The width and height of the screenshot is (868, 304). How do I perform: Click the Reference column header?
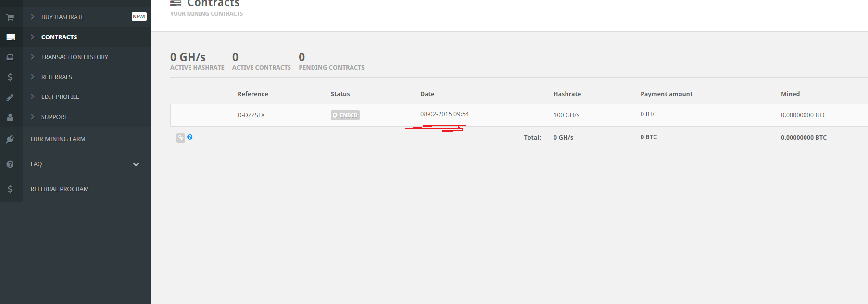pos(253,94)
